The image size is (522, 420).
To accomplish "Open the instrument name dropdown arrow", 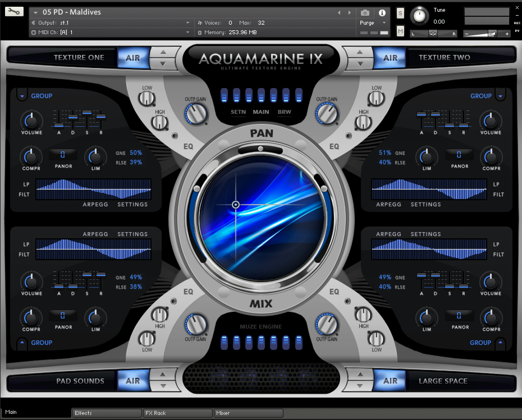I will pyautogui.click(x=35, y=13).
